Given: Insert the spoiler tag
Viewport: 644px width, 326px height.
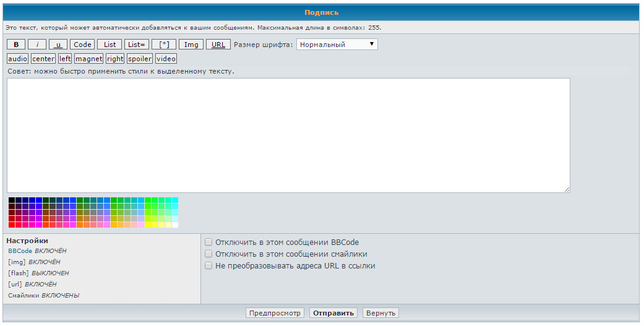Looking at the screenshot, I should [140, 59].
